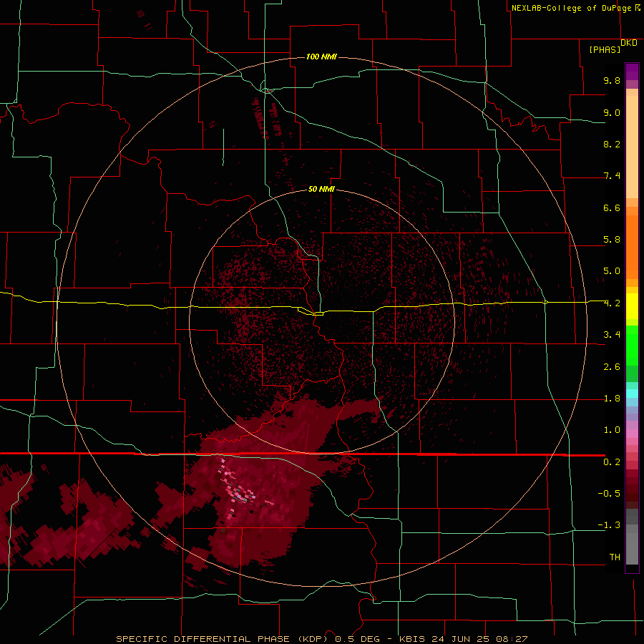Click the 7.4 value on the color scale

click(x=612, y=176)
